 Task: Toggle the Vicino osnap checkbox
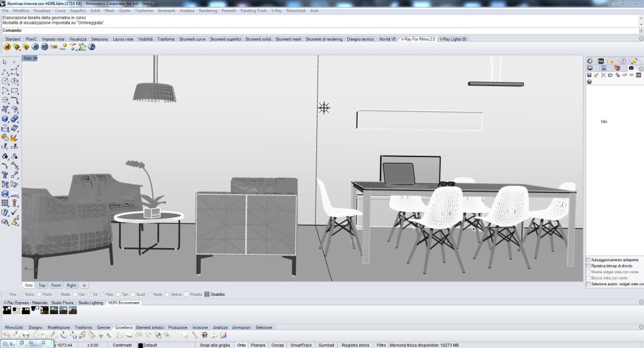21,294
